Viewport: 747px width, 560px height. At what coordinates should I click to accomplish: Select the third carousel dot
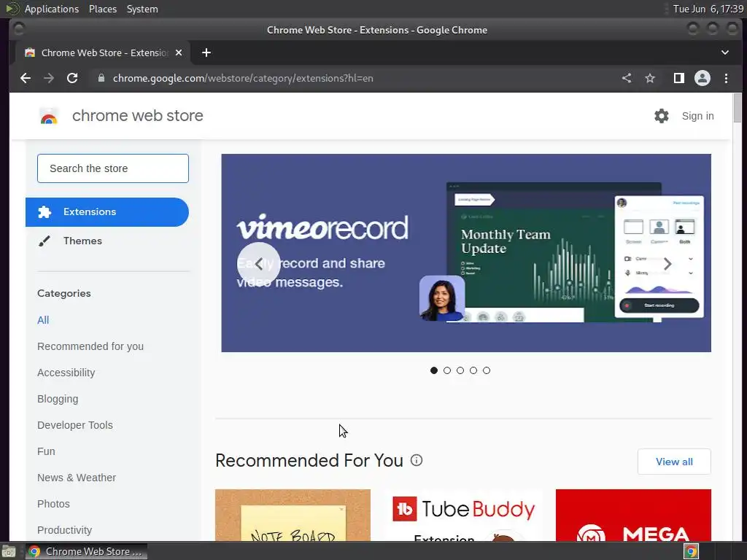click(x=460, y=370)
